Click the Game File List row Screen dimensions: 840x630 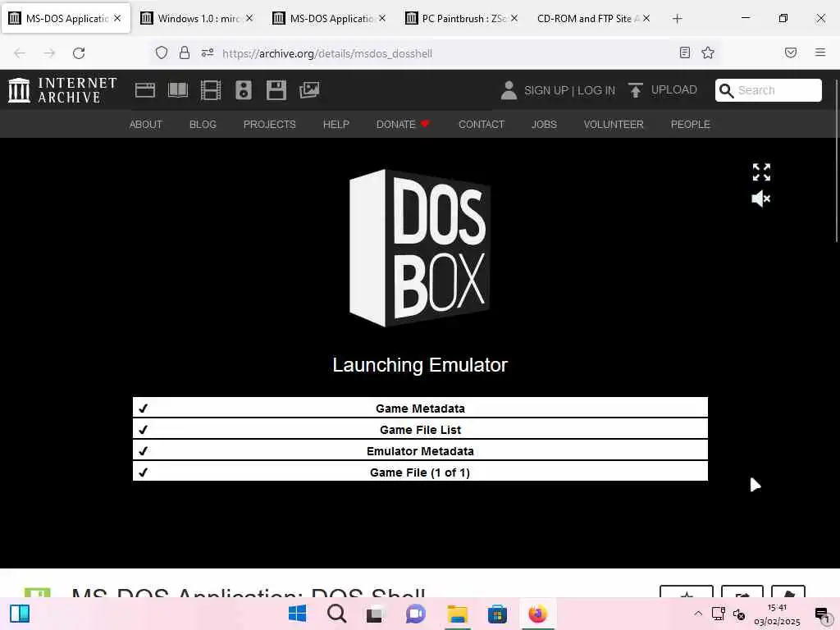pyautogui.click(x=420, y=429)
